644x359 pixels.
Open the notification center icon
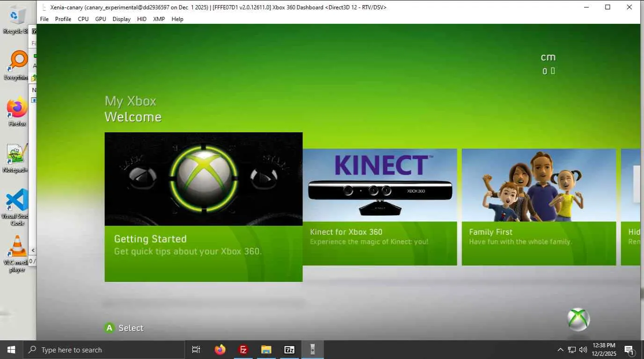[629, 350]
